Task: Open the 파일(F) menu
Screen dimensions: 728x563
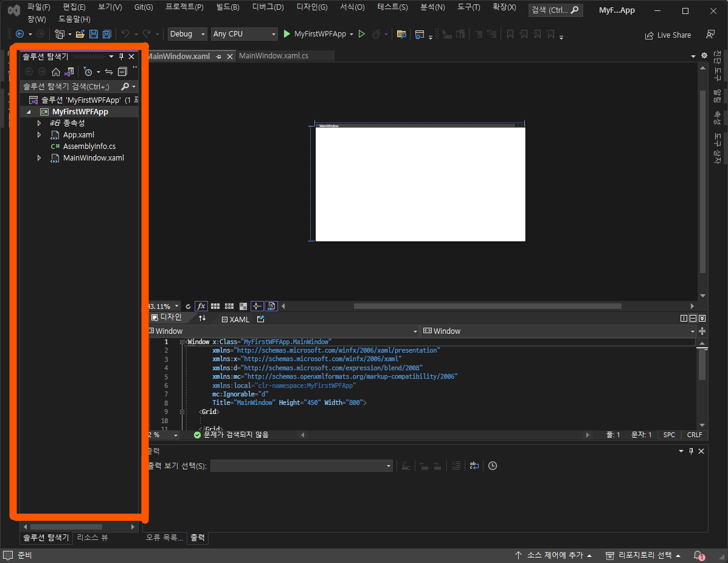Action: point(38,7)
